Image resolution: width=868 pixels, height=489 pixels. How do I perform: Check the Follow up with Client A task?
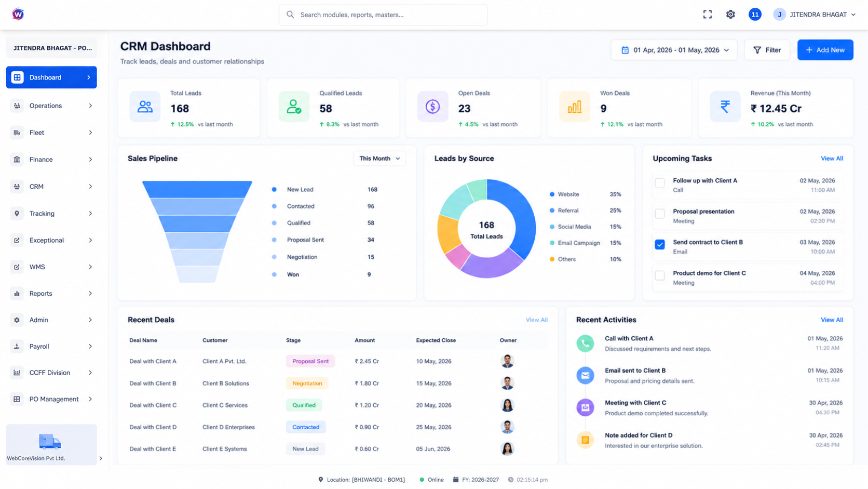(660, 183)
